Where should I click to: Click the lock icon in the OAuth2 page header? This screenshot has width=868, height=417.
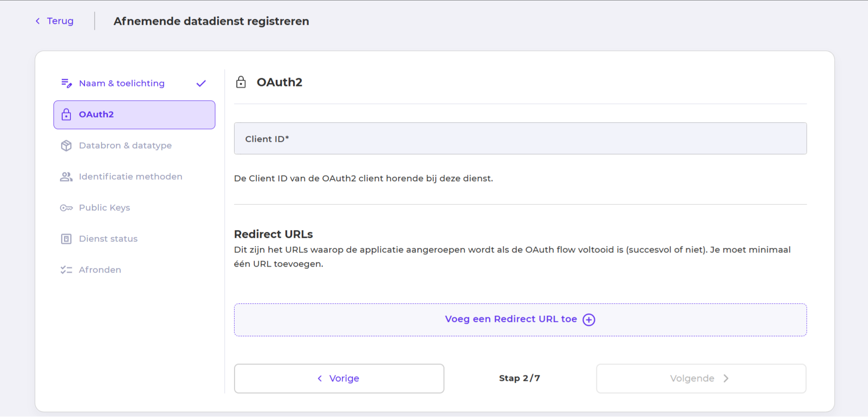[x=241, y=82]
